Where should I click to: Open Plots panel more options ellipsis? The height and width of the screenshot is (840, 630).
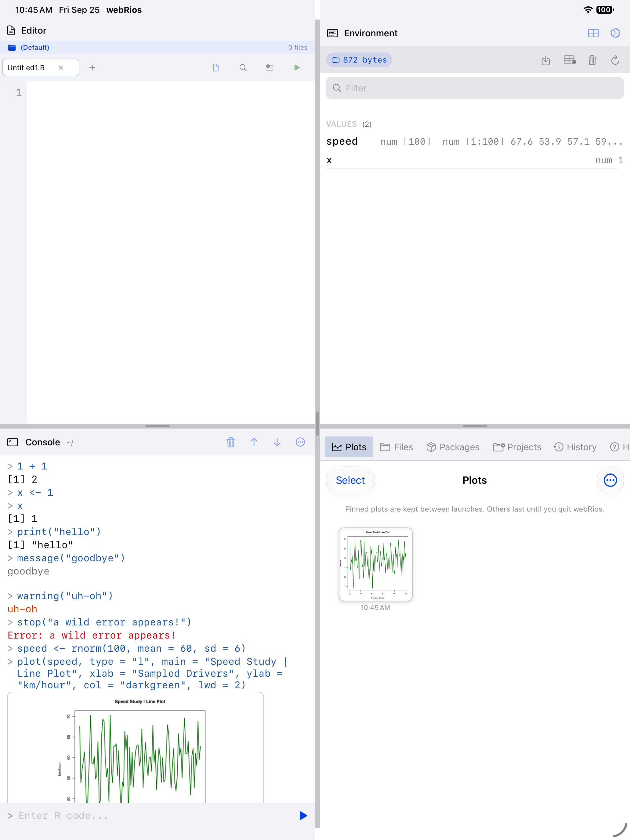(610, 480)
